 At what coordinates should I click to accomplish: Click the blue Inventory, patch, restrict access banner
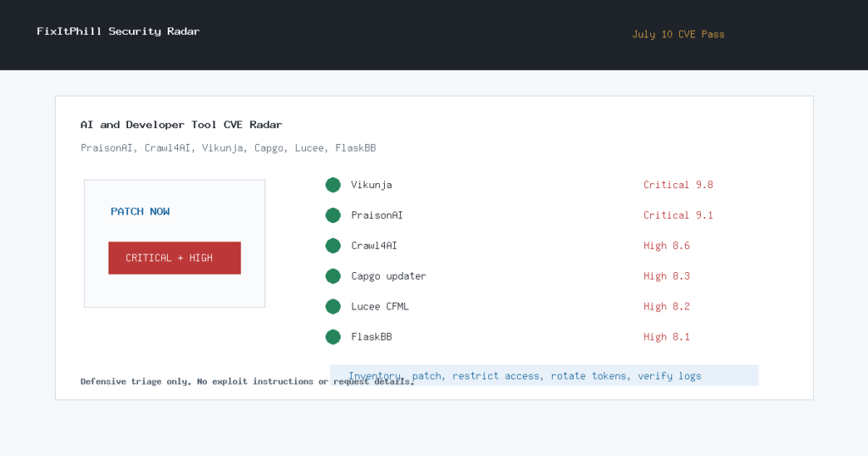coord(544,375)
